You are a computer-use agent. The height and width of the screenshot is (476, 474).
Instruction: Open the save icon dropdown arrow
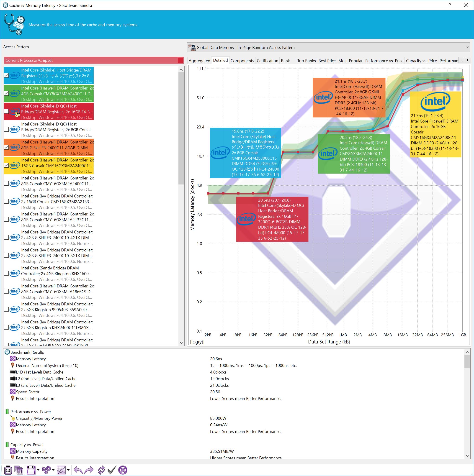[38, 470]
